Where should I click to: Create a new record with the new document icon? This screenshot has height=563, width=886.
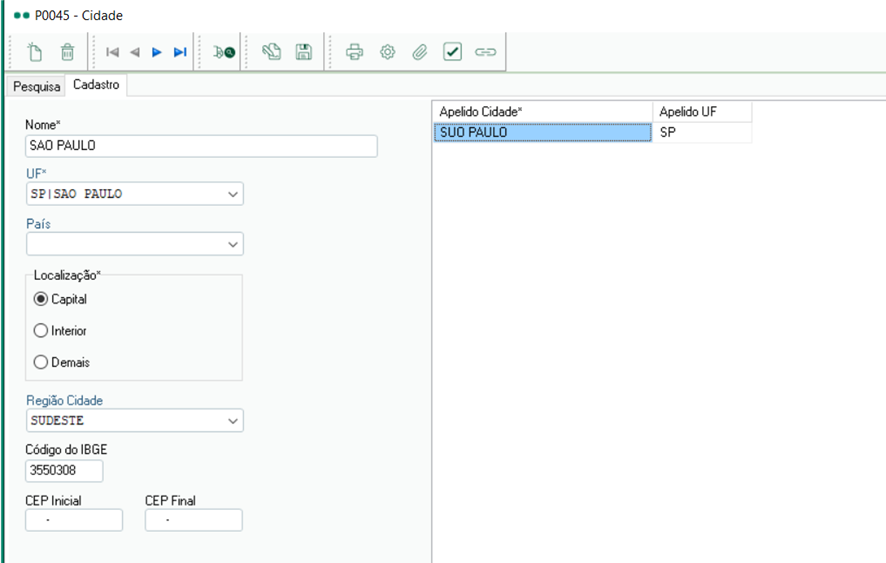[34, 52]
